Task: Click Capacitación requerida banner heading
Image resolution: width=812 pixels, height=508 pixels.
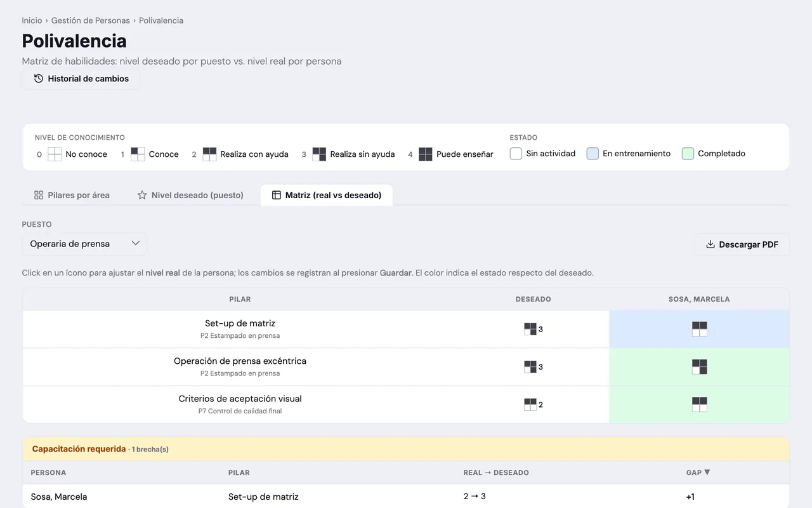Action: click(x=79, y=449)
